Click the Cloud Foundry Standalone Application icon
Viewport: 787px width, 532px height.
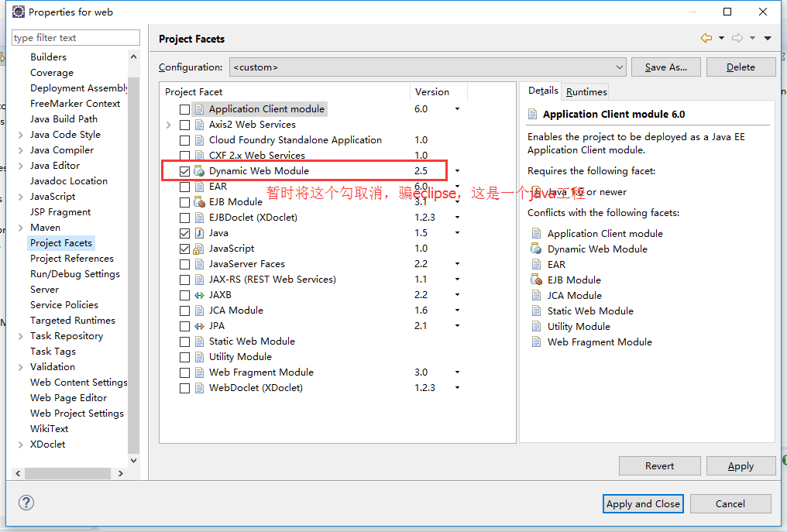tap(199, 140)
